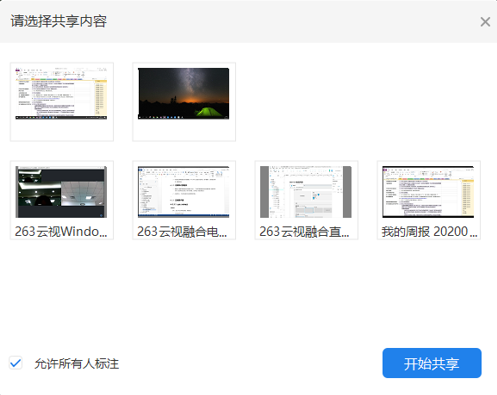Click the 263云视融合电... window title label
The width and height of the screenshot is (497, 395).
coord(182,232)
